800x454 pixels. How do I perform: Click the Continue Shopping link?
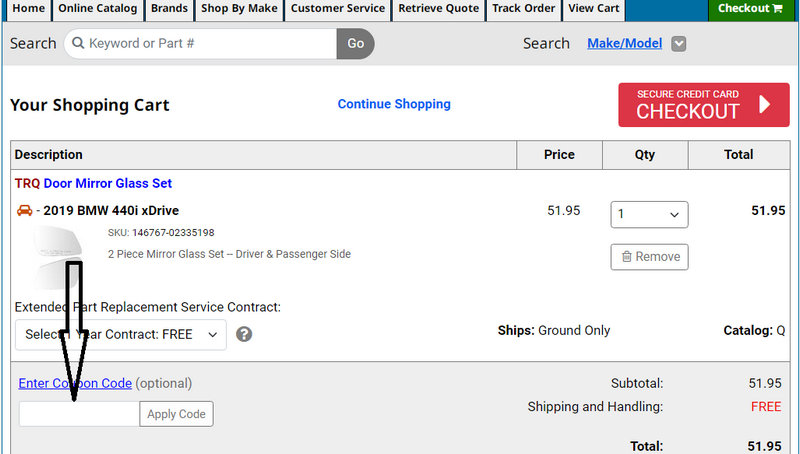tap(394, 104)
